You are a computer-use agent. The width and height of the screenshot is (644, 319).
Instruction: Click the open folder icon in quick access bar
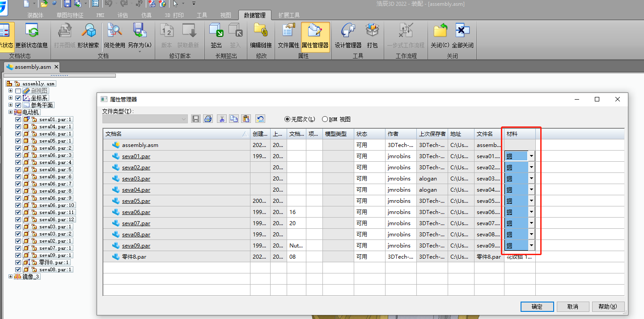[x=44, y=4]
